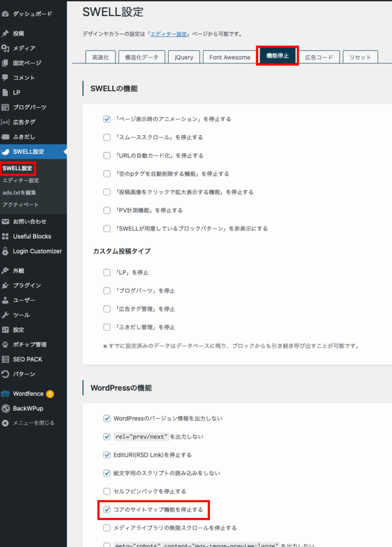Screen dimensions: 392x547
Task: Click the user icon beside ユーザー
Action: (5, 300)
